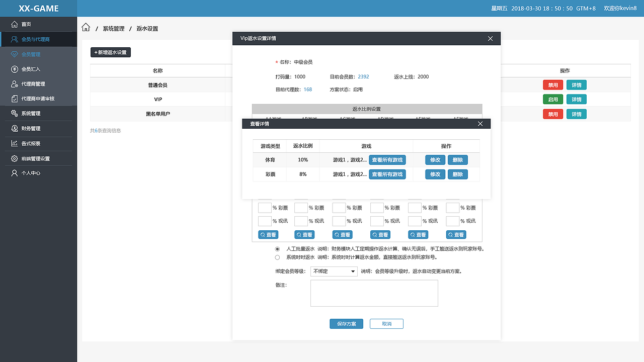The height and width of the screenshot is (362, 644).
Task: Focus the leftmost 视讯 percent input
Action: coord(265,221)
